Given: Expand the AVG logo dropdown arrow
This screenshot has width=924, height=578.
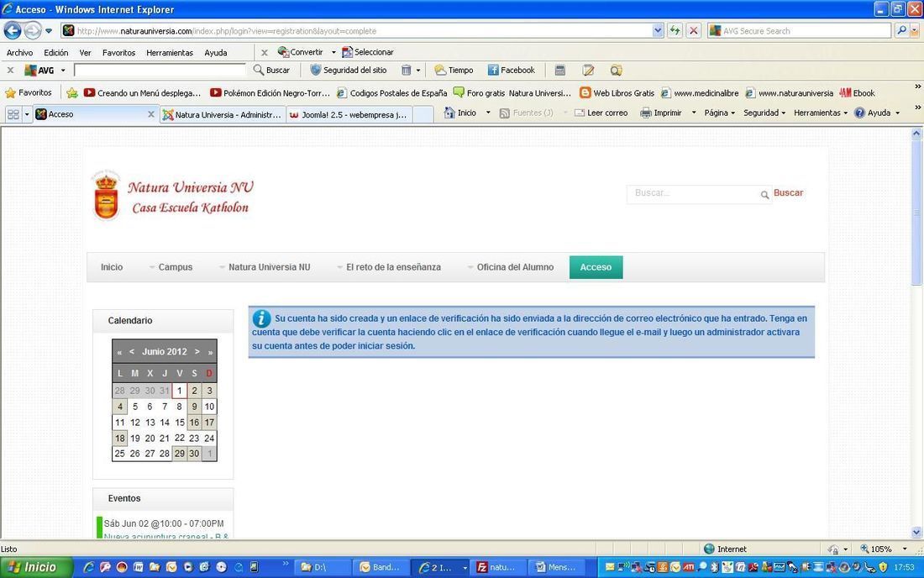Looking at the screenshot, I should point(62,70).
